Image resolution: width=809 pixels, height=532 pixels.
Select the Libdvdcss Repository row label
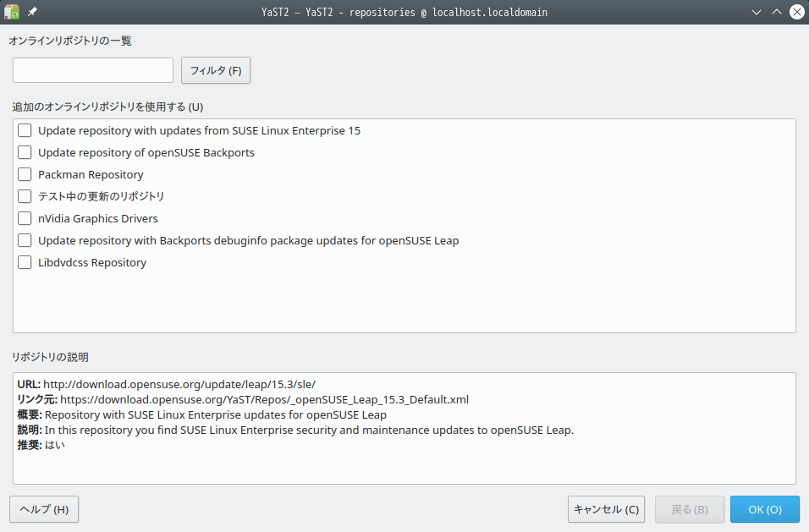(x=92, y=263)
